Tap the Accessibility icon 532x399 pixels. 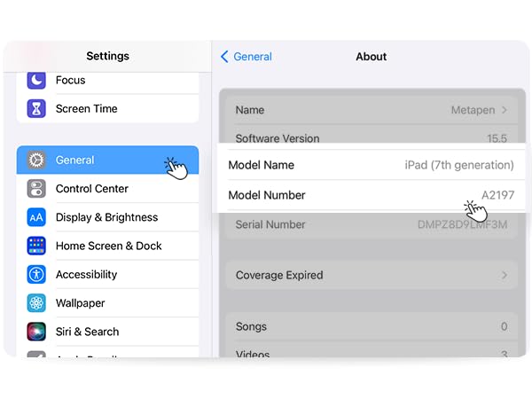[36, 274]
